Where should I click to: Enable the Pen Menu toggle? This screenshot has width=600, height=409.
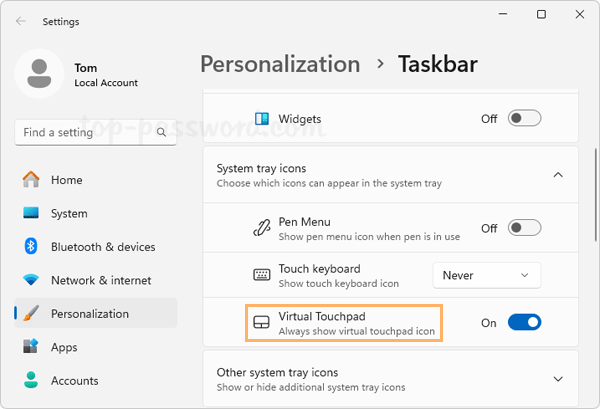[x=524, y=228]
